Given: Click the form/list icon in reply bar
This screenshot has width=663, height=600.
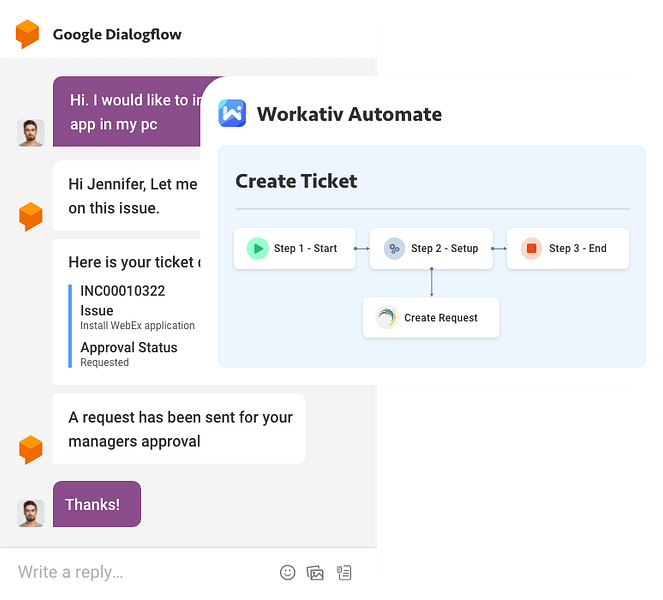Looking at the screenshot, I should point(344,573).
